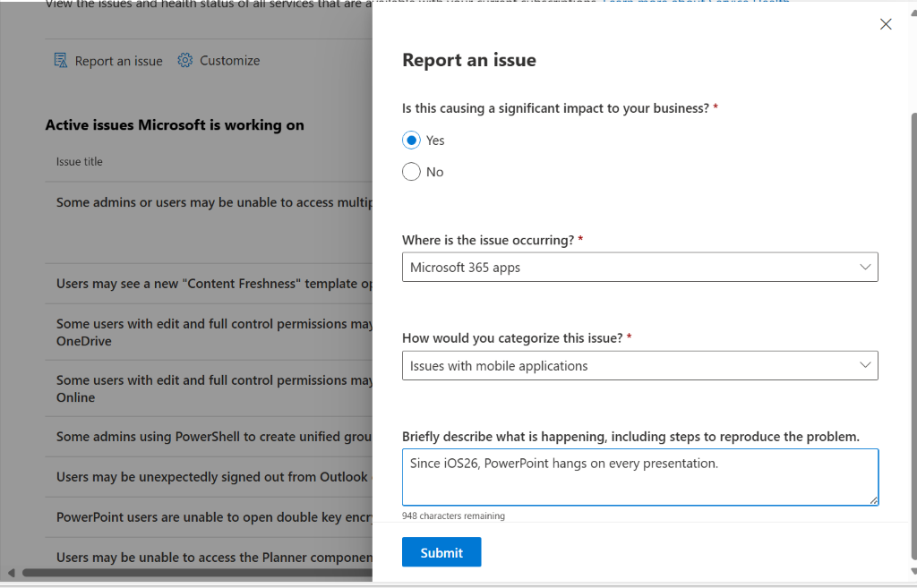The image size is (917, 588).
Task: Close the Report an issue panel
Action: click(886, 24)
